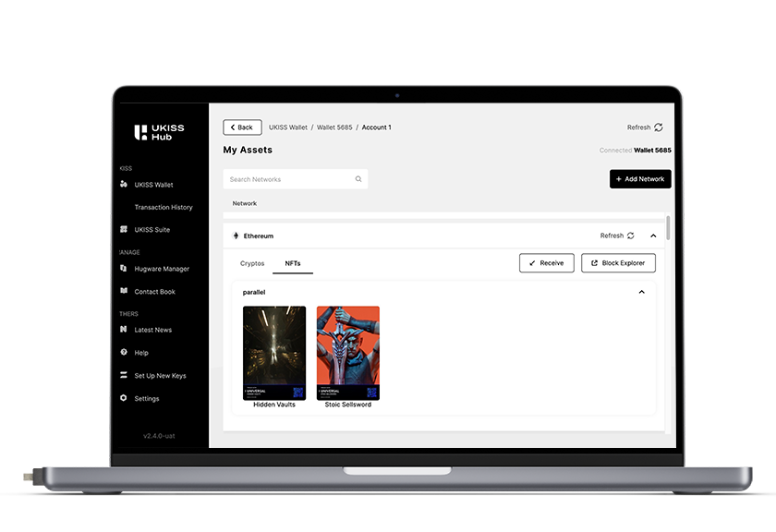Click the Contact Book icon
This screenshot has height=532, width=776.
coord(123,291)
